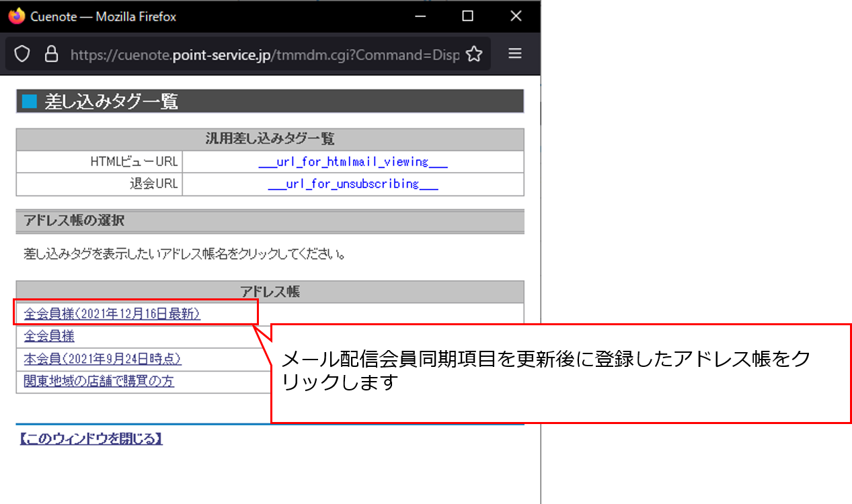The image size is (852, 504).
Task: Bookmark this page with the star icon
Action: [x=474, y=54]
